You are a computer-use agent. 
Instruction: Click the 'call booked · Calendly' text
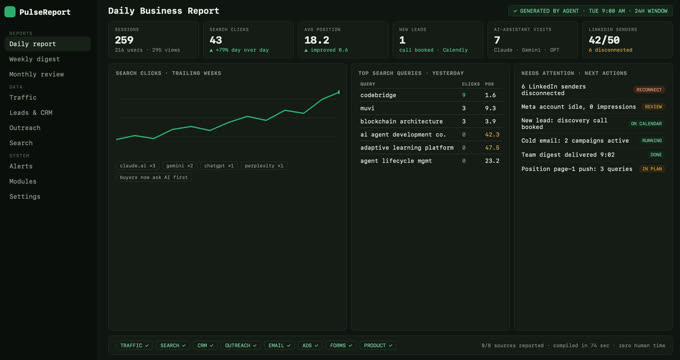point(433,50)
